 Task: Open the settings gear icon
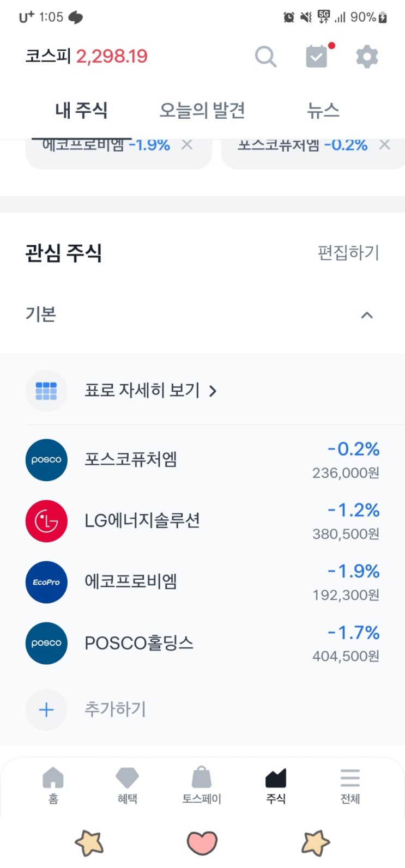(367, 57)
